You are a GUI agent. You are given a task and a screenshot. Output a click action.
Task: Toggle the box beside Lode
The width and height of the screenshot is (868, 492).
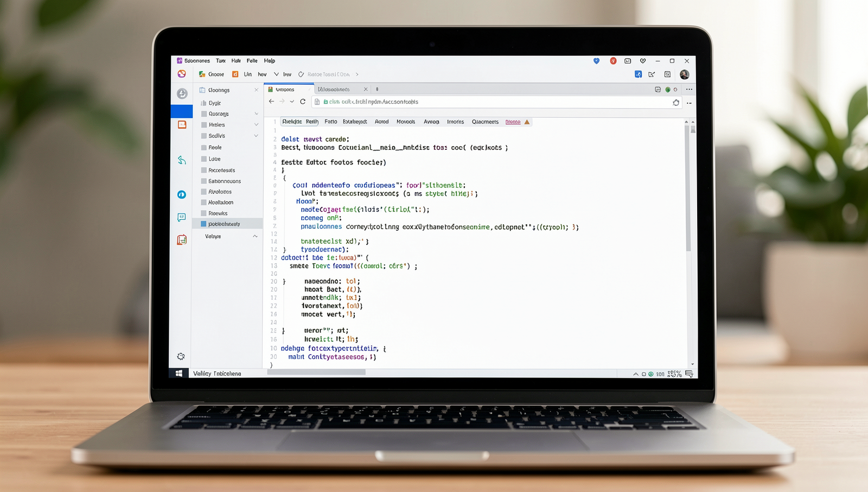[204, 159]
